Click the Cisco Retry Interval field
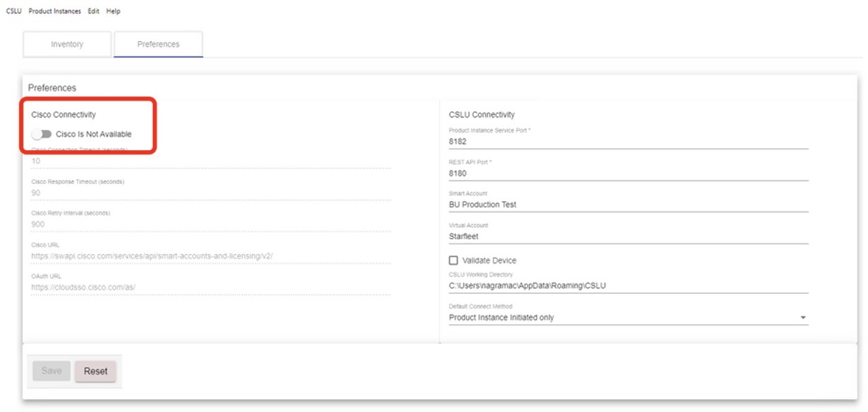Screen dimensions: 868x412 (x=210, y=224)
